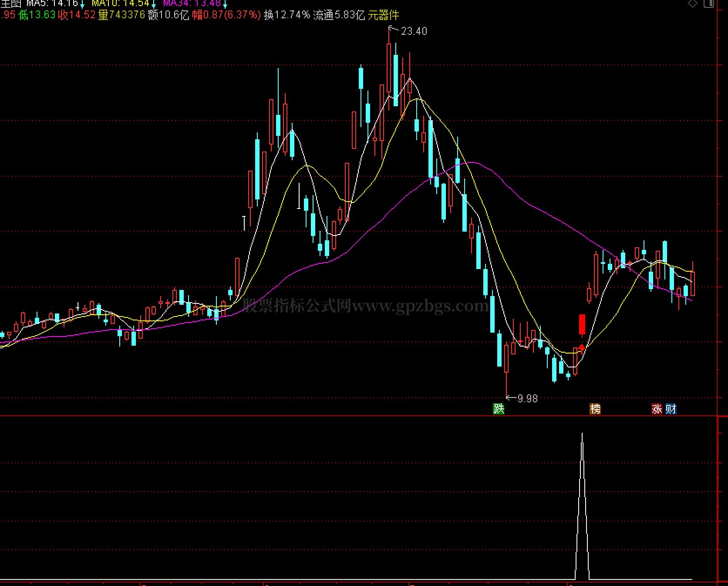Open MA5 parameter arrow dropdown
Viewport: 728px width, 586px height.
82,4
